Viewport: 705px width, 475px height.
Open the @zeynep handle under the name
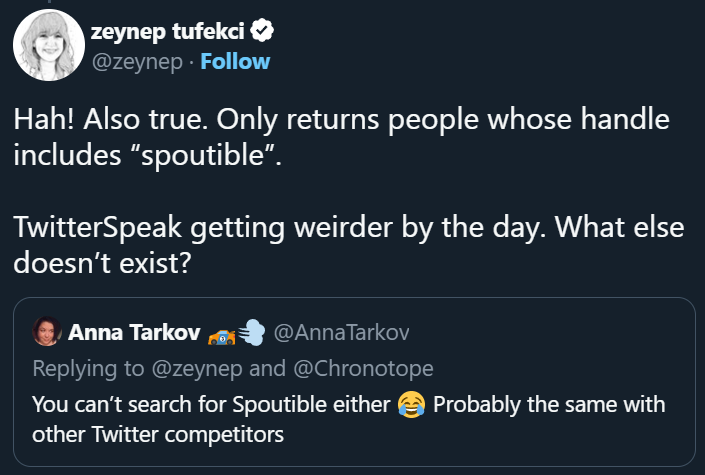139,61
